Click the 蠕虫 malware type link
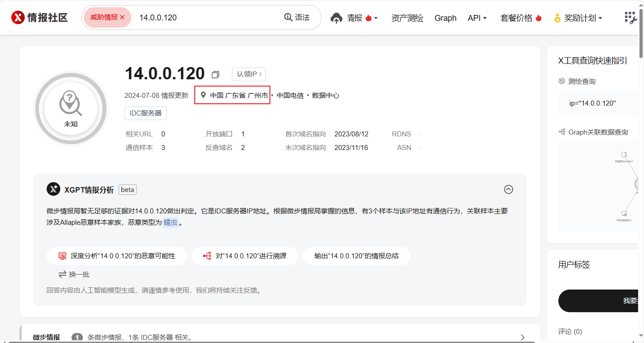Screen dimensions: 644x343 (x=171, y=222)
